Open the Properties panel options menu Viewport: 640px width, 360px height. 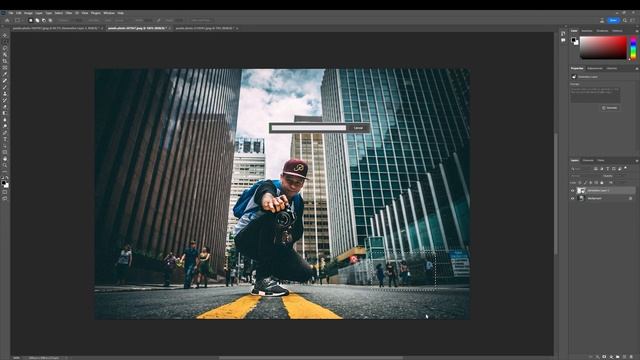pos(637,69)
